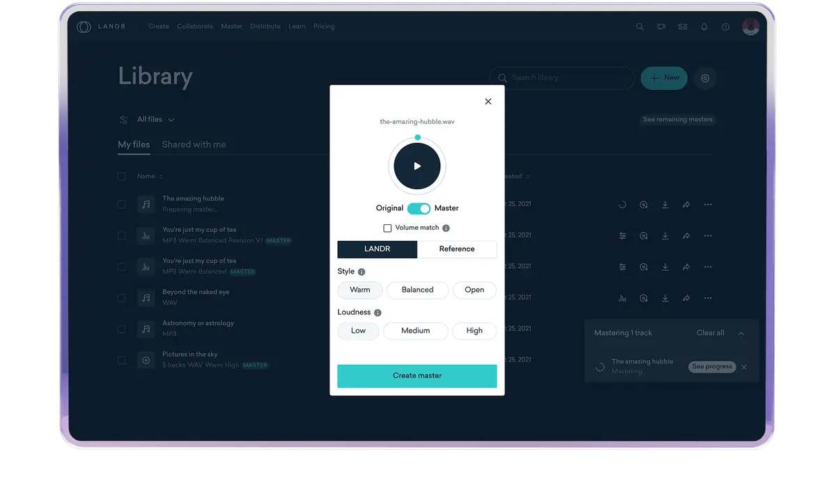The height and width of the screenshot is (504, 836).
Task: Open the search icon in top bar
Action: pos(640,27)
